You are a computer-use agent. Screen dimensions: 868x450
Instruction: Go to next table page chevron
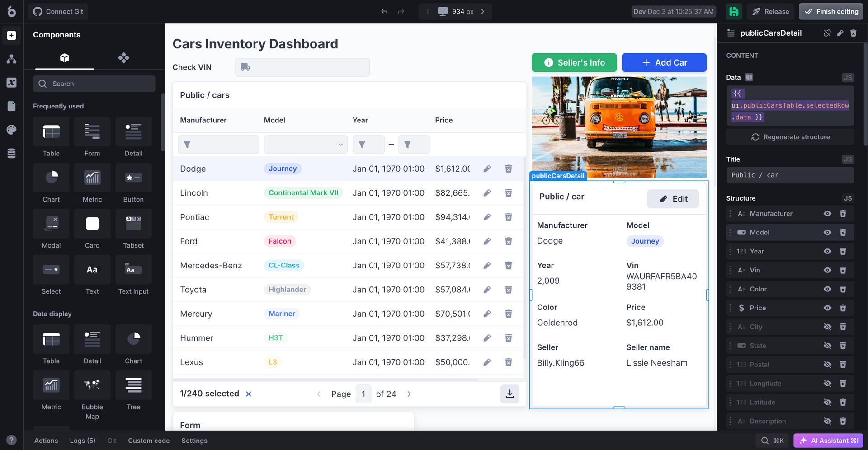tap(409, 394)
